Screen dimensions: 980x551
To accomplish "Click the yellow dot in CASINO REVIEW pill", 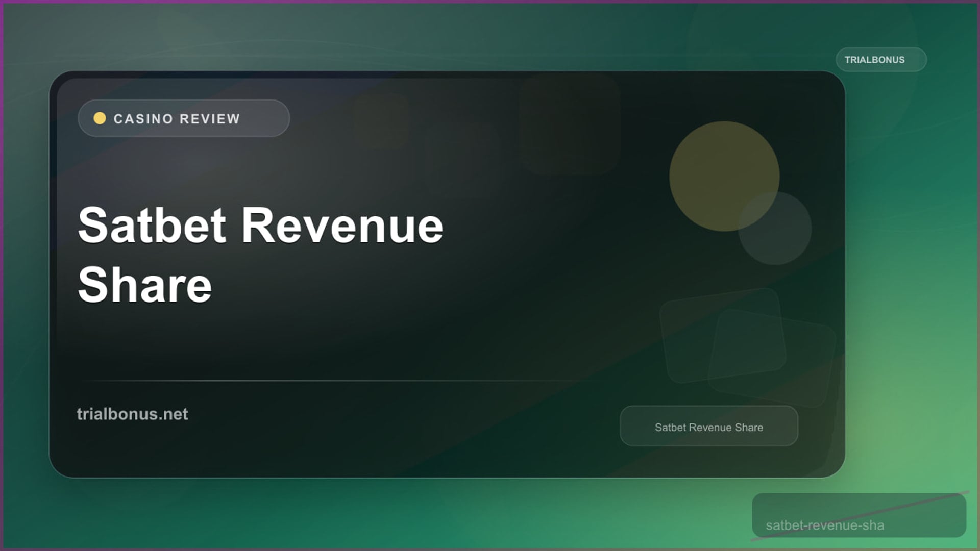I will [100, 118].
